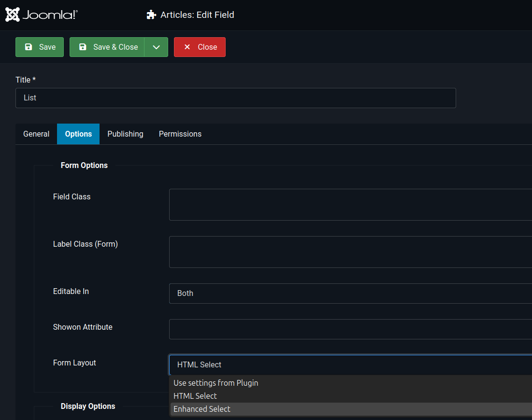Click the Label Class (Form) label
532x420 pixels.
85,244
